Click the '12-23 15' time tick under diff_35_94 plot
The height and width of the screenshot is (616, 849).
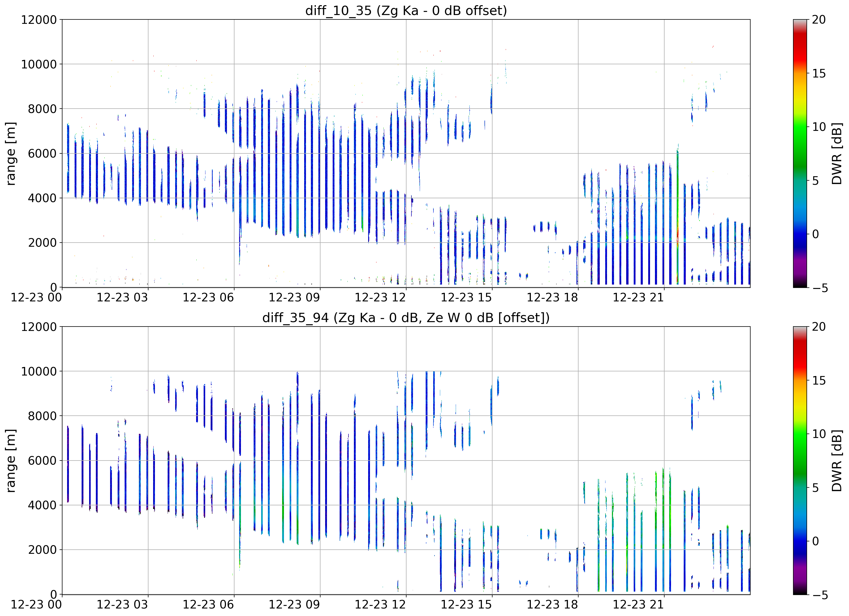coord(466,604)
